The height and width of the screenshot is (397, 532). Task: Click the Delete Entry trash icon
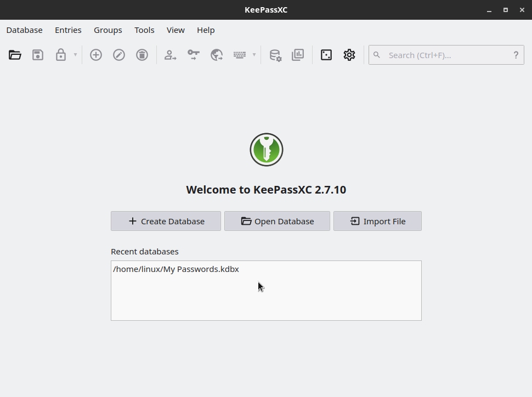[x=142, y=55]
